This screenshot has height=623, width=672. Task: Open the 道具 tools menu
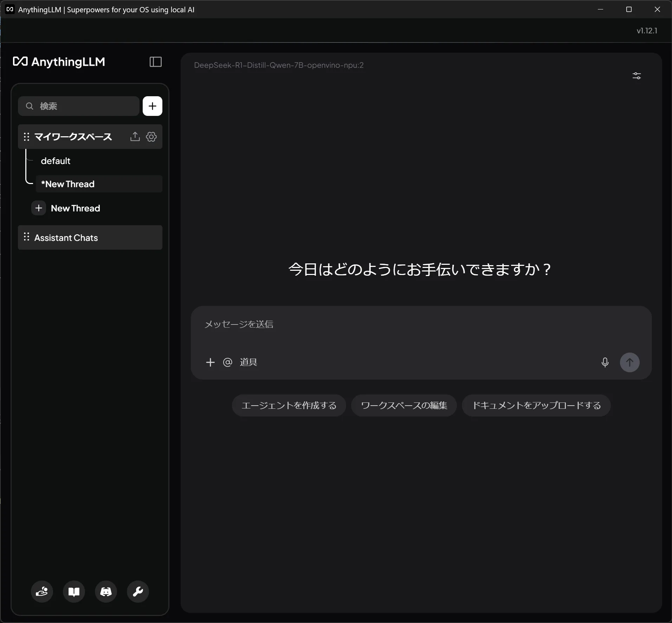pos(248,362)
